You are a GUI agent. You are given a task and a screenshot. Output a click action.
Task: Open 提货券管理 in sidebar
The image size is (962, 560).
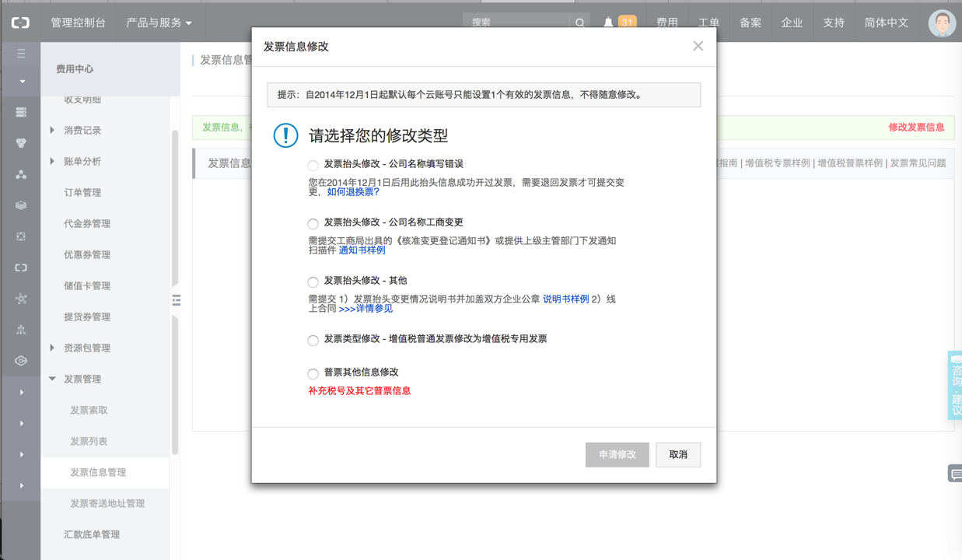pyautogui.click(x=87, y=317)
